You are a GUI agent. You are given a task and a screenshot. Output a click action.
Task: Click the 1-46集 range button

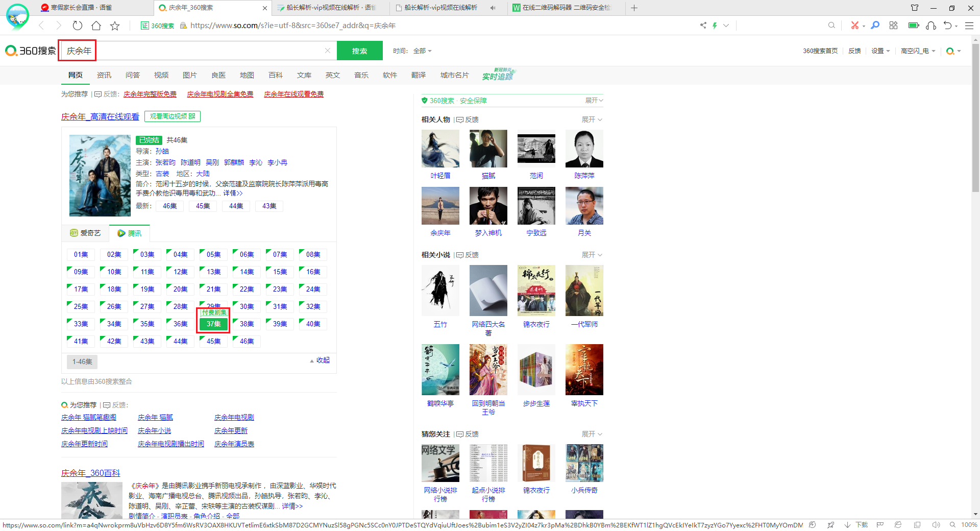tap(82, 361)
